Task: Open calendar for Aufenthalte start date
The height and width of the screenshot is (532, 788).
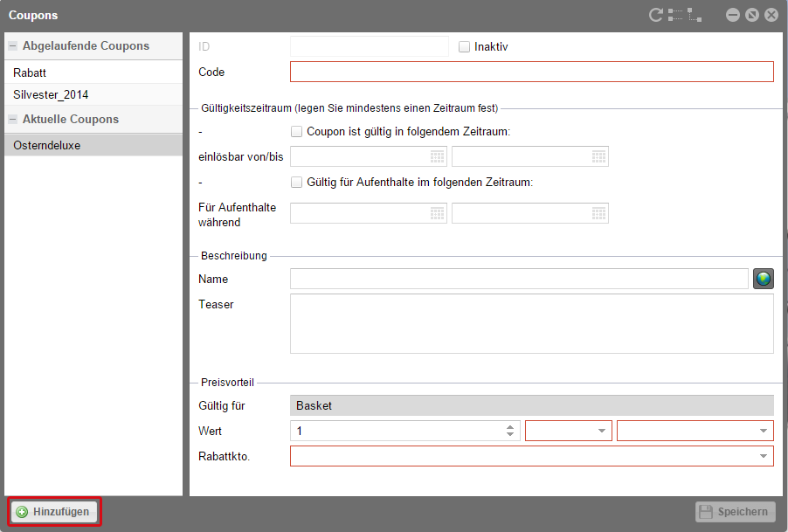Action: (x=438, y=213)
